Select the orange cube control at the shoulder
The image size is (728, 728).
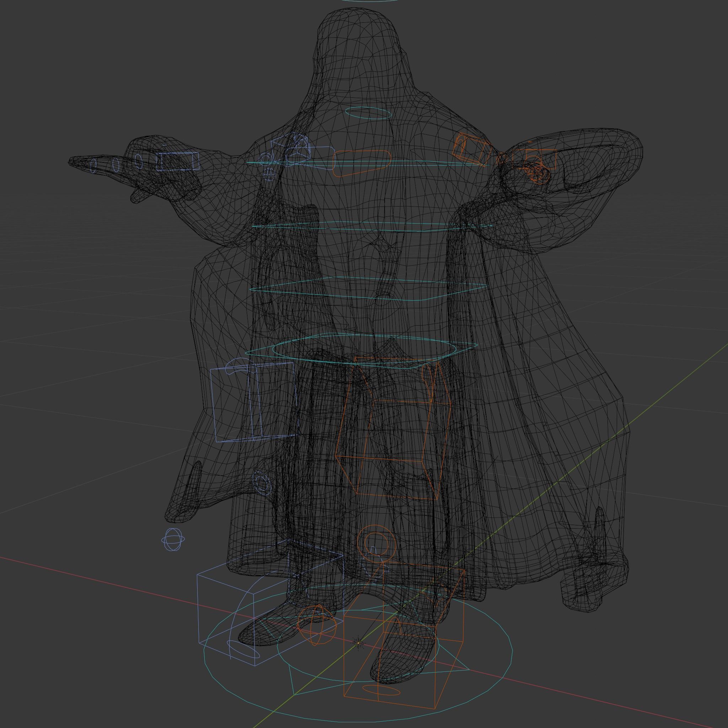472,150
